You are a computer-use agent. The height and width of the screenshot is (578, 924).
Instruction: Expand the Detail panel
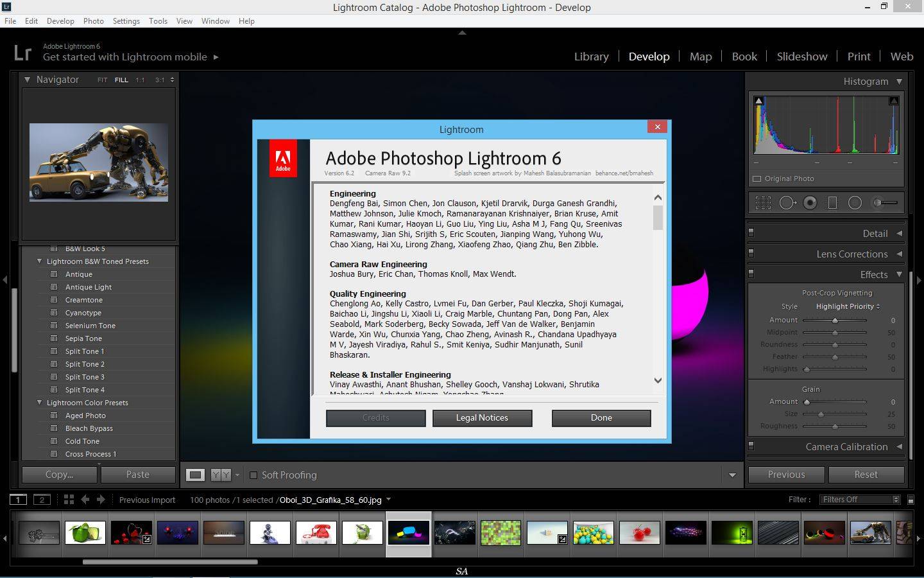pos(899,234)
